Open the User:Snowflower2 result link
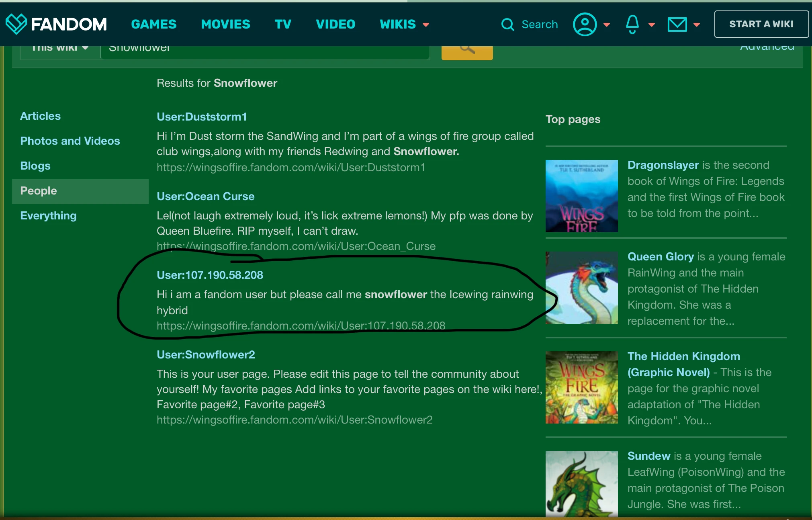The image size is (812, 520). pos(206,354)
